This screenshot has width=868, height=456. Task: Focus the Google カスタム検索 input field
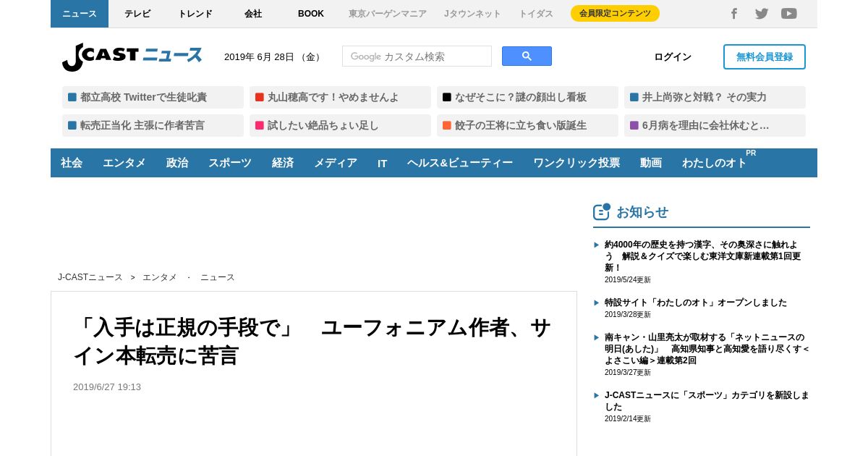coord(417,56)
